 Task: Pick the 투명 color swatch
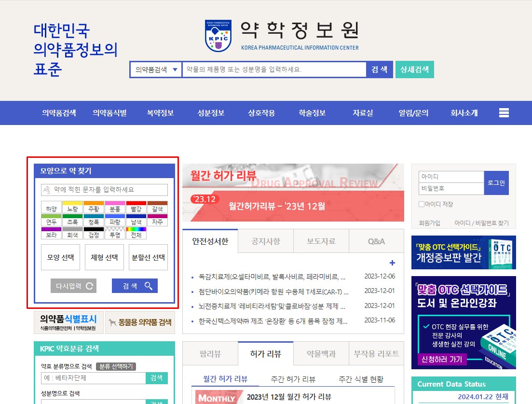115,233
